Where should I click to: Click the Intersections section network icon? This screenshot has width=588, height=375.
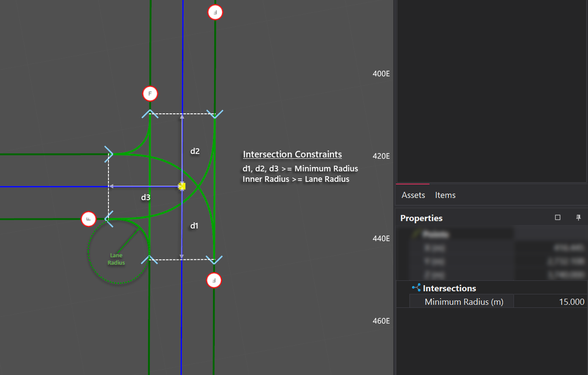coord(416,288)
